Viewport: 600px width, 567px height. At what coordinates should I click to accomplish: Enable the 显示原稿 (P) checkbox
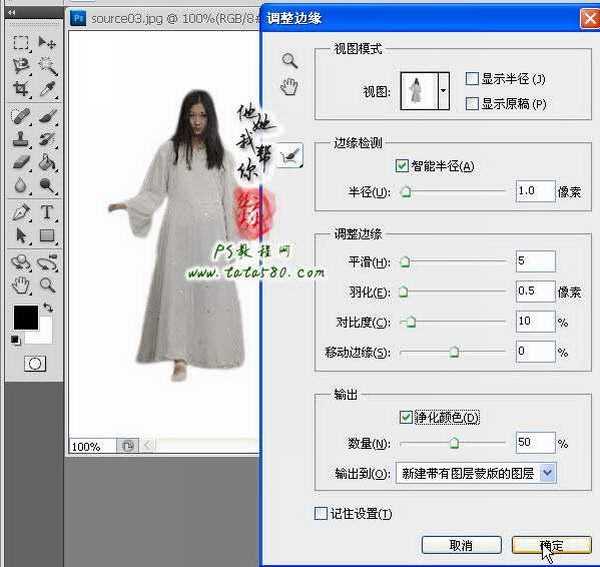point(473,103)
